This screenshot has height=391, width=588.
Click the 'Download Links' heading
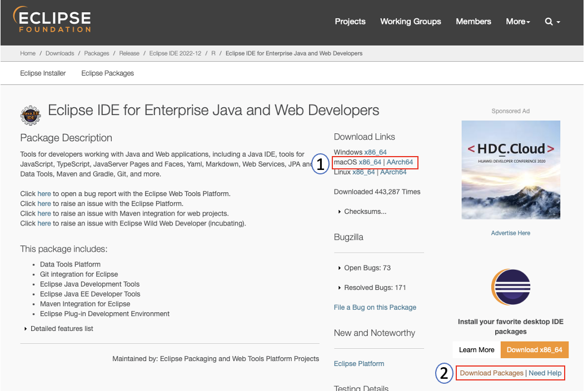(x=364, y=137)
